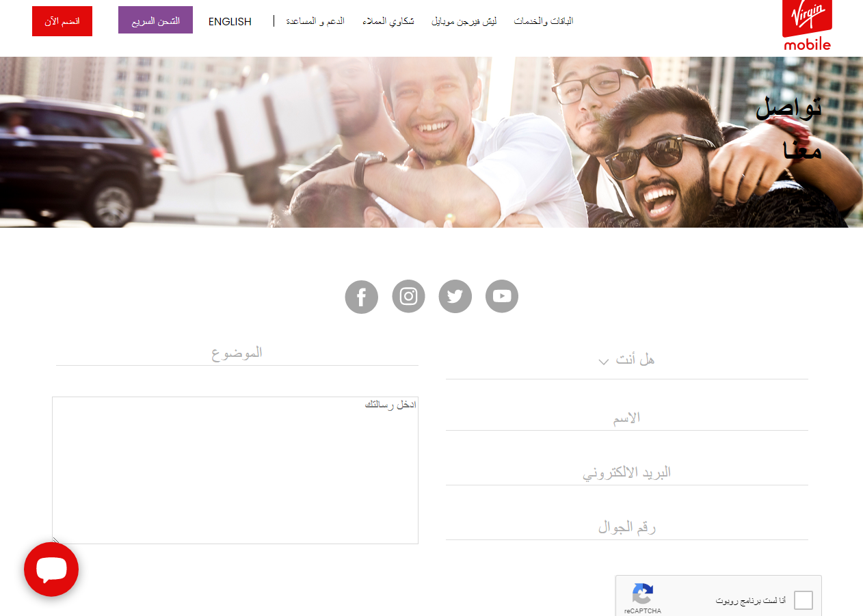Open 'ليش فيرجن موبايل' menu item

(464, 21)
